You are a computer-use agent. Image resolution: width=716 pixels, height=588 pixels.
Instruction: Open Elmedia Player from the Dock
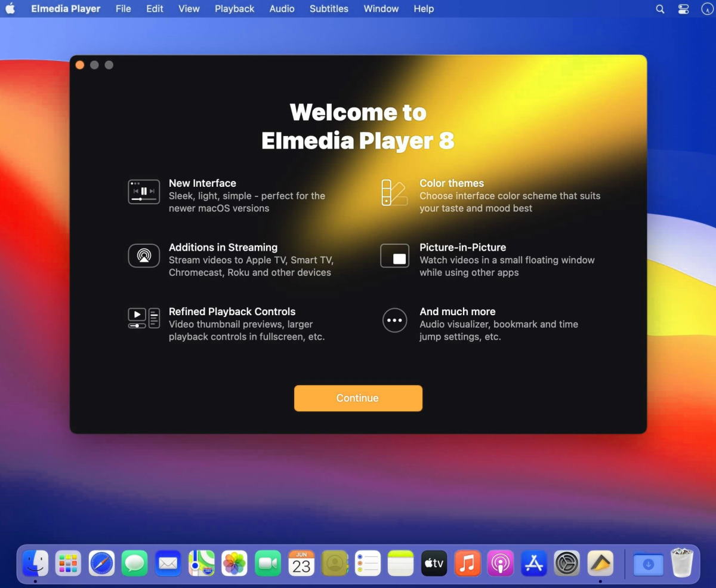600,563
